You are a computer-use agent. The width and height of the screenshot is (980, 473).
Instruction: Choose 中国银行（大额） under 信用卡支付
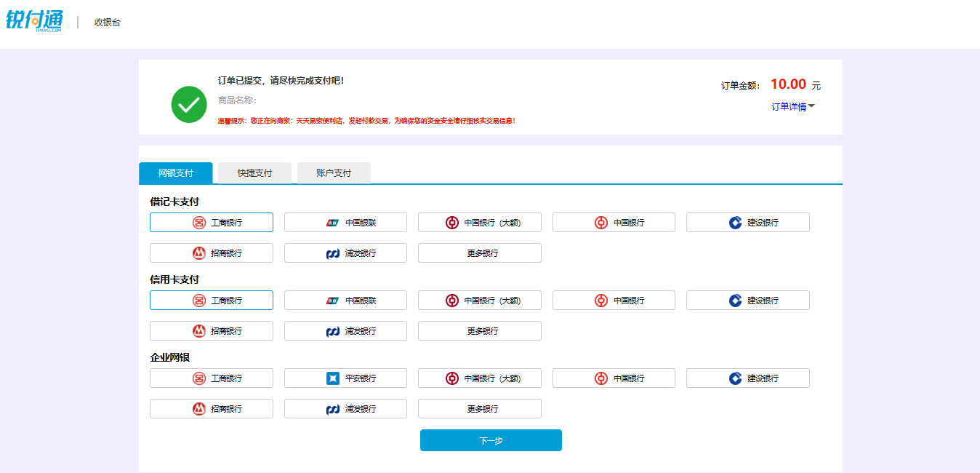click(x=480, y=301)
